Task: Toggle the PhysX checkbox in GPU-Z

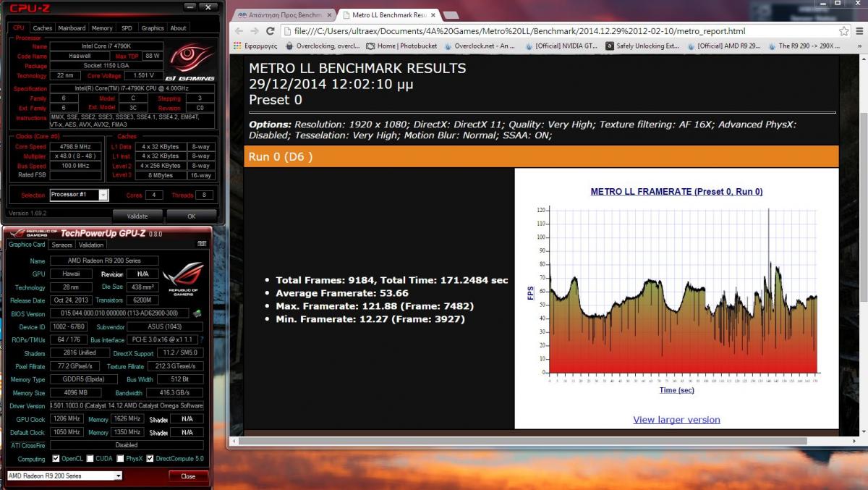Action: [119, 459]
